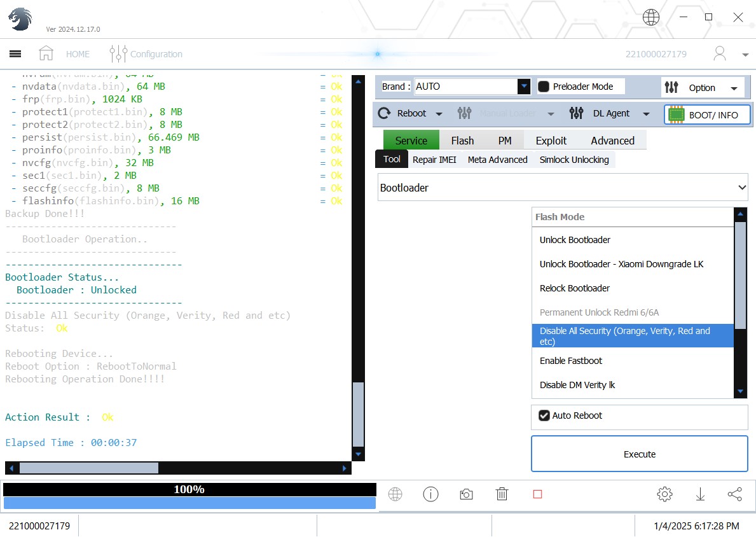Screen dimensions: 756x537
Task: Uncheck the Auto Reboot checkbox
Action: click(544, 415)
